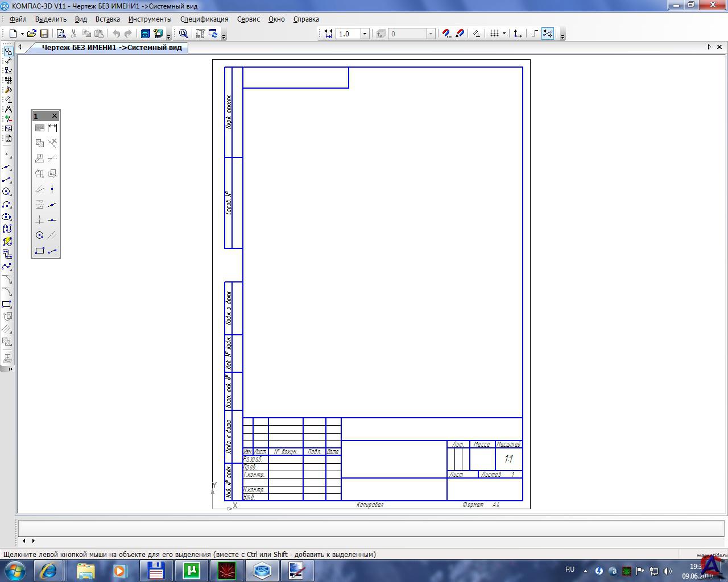Image resolution: width=728 pixels, height=582 pixels.
Task: Toggle orthogonal drawing mode
Action: pyautogui.click(x=535, y=34)
